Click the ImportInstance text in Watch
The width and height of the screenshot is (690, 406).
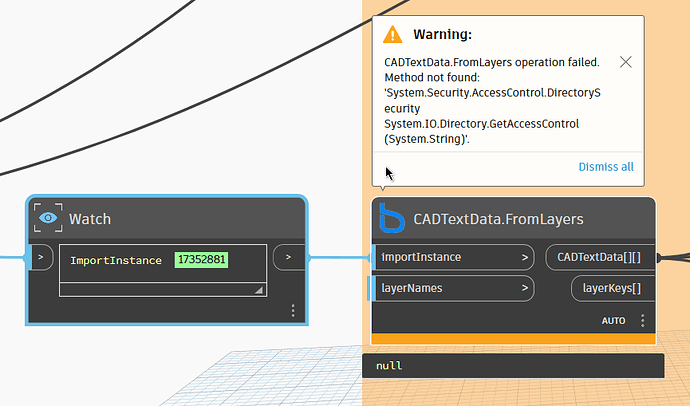coord(116,260)
